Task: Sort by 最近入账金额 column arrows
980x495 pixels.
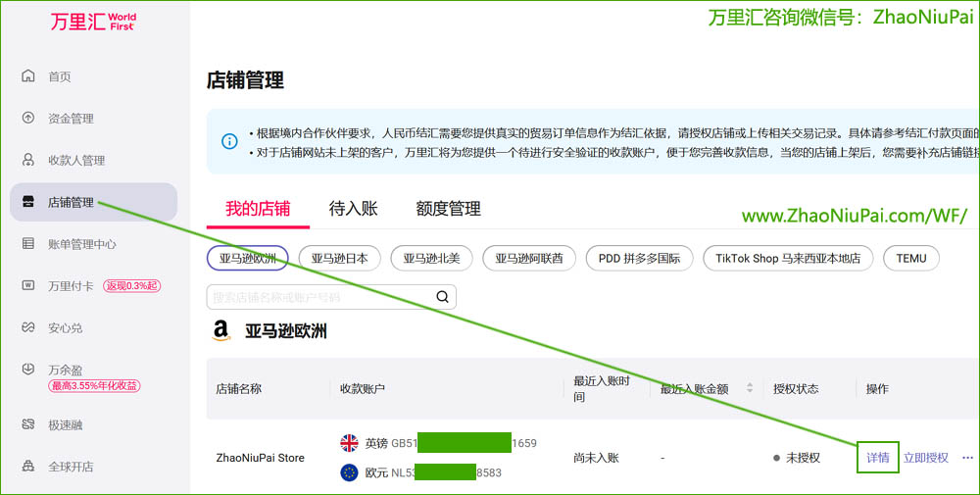Action: point(750,388)
